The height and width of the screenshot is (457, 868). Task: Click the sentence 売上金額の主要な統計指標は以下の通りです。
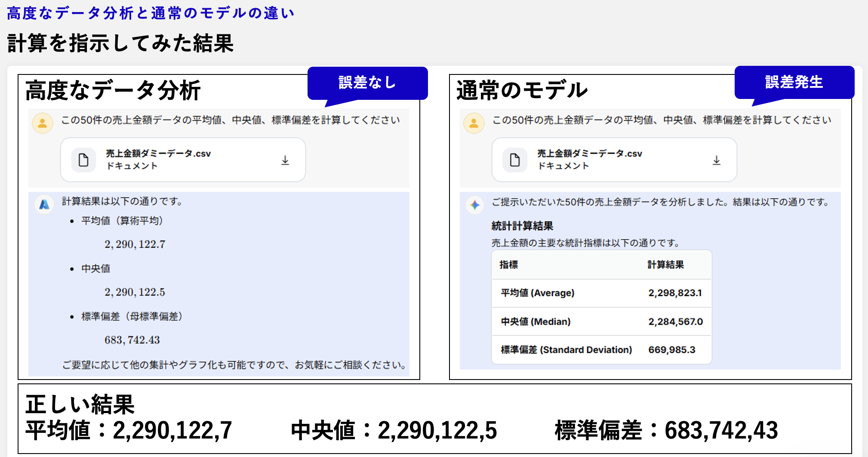coord(586,243)
